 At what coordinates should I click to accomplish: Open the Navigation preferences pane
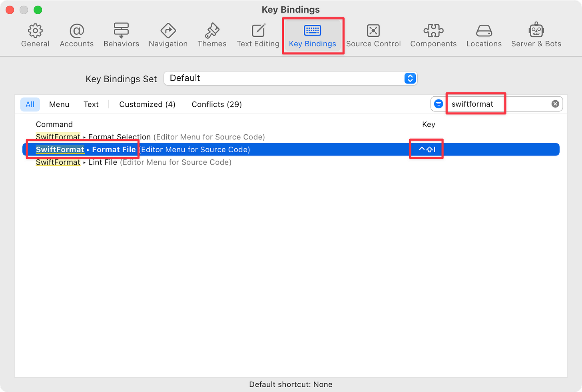(168, 36)
